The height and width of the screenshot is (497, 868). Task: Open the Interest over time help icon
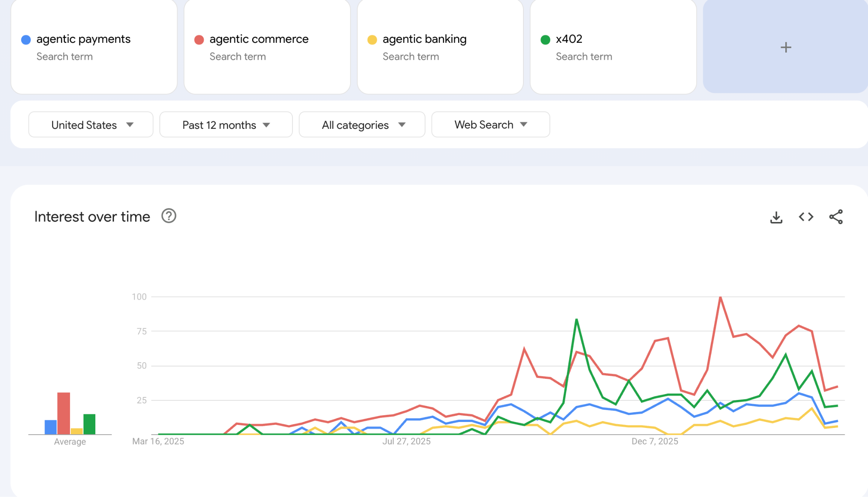coord(169,216)
